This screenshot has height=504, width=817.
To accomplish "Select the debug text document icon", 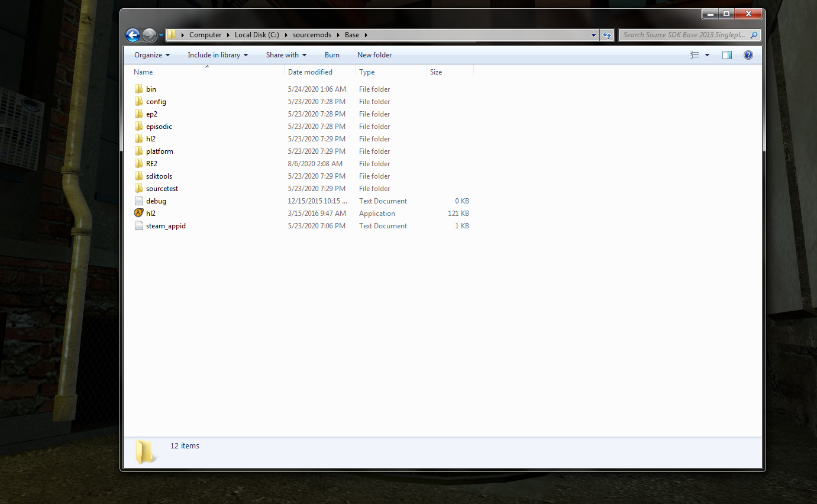I will point(139,201).
